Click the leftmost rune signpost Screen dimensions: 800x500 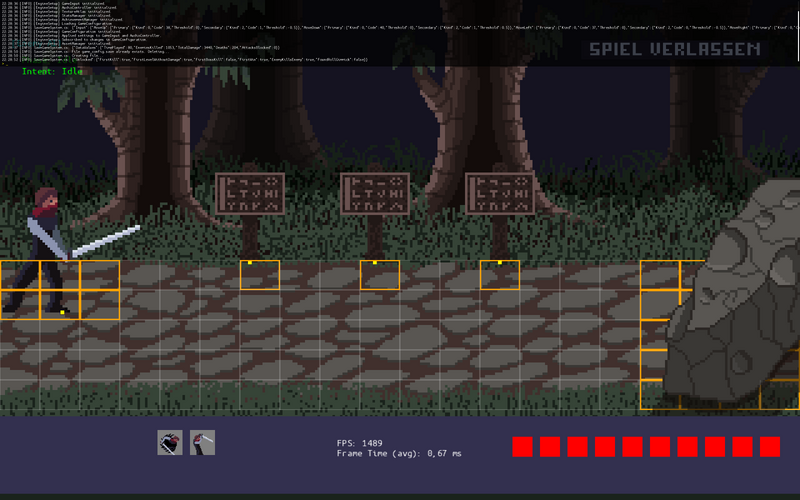(250, 210)
